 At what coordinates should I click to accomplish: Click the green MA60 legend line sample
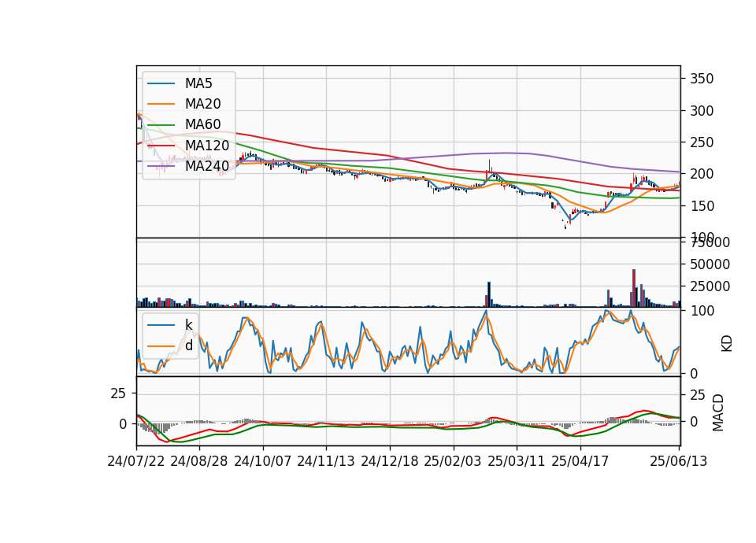pyautogui.click(x=161, y=125)
